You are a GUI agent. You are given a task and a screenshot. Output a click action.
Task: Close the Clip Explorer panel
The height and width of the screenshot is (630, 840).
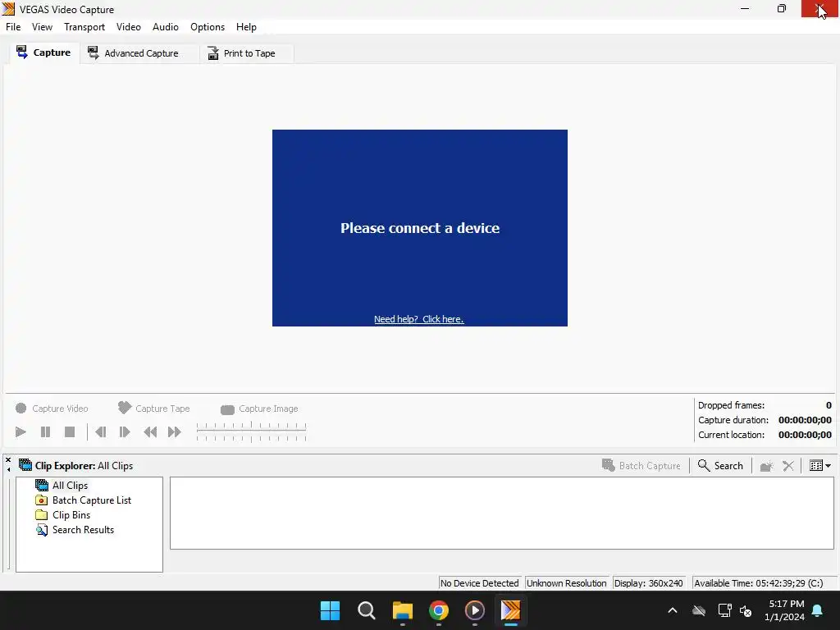click(8, 460)
